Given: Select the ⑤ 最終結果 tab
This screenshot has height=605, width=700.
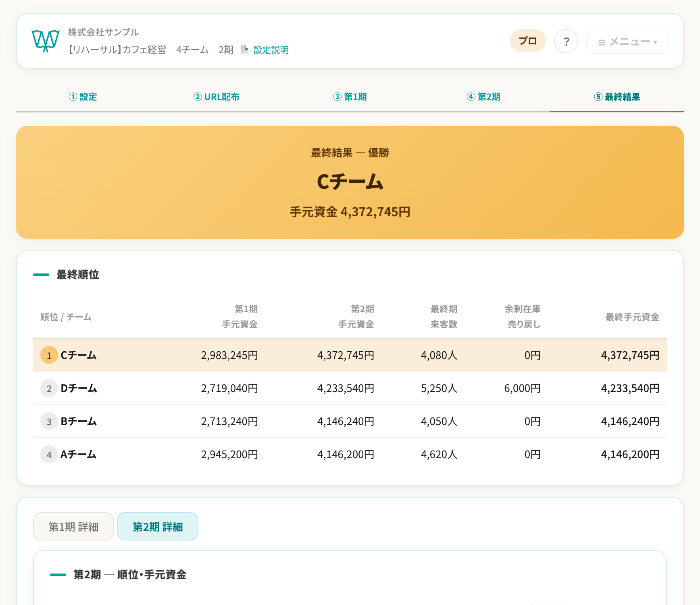Looking at the screenshot, I should click(x=617, y=97).
